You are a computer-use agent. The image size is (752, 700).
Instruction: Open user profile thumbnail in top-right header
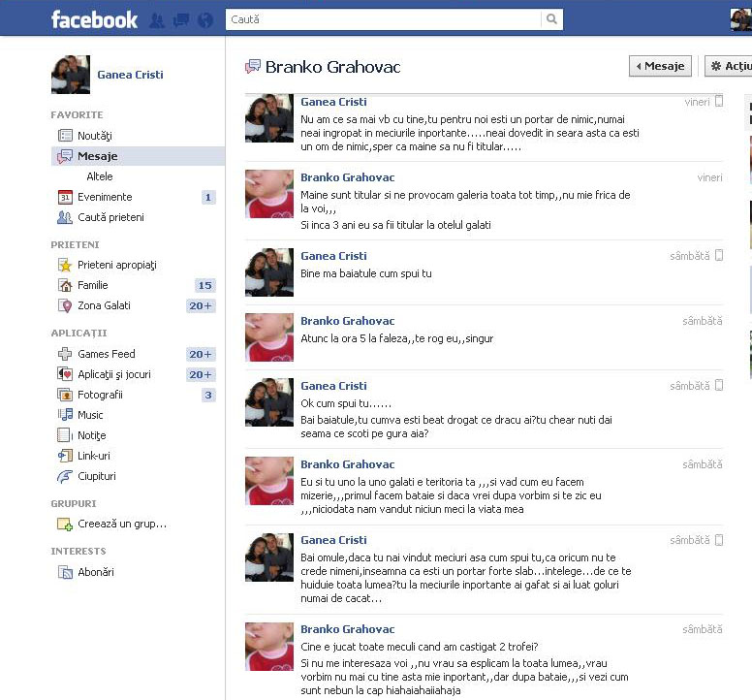(x=741, y=19)
